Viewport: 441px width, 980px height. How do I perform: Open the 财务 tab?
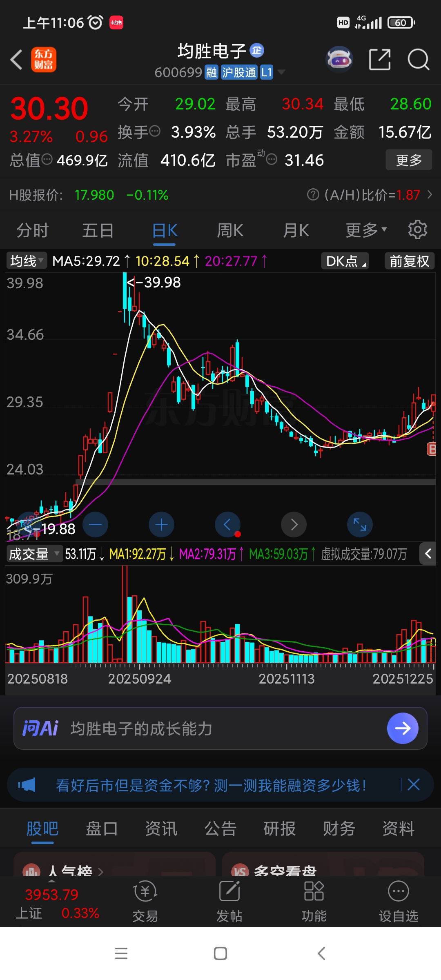[x=339, y=829]
